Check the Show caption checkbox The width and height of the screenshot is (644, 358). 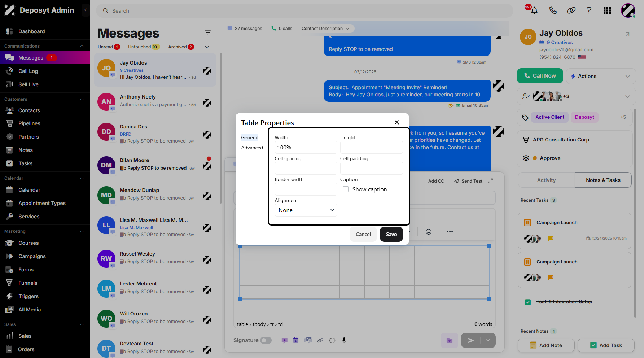(346, 189)
